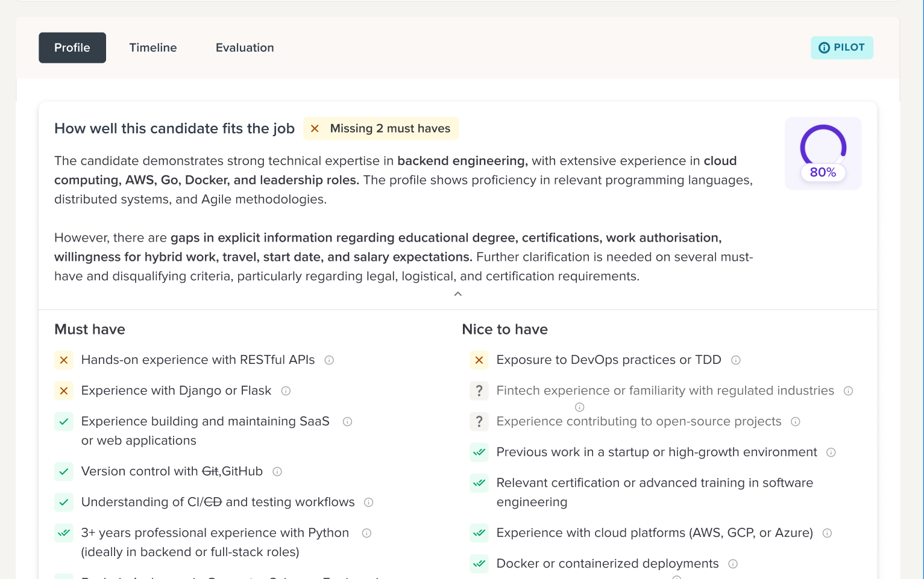Open info icon for DevOps or TDD exposure

tap(736, 360)
